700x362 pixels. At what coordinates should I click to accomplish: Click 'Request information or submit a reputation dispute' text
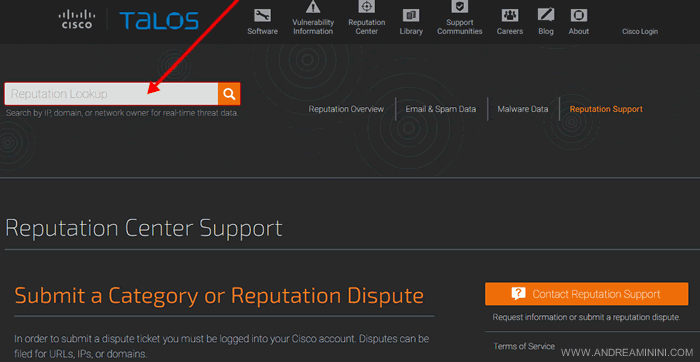586,317
